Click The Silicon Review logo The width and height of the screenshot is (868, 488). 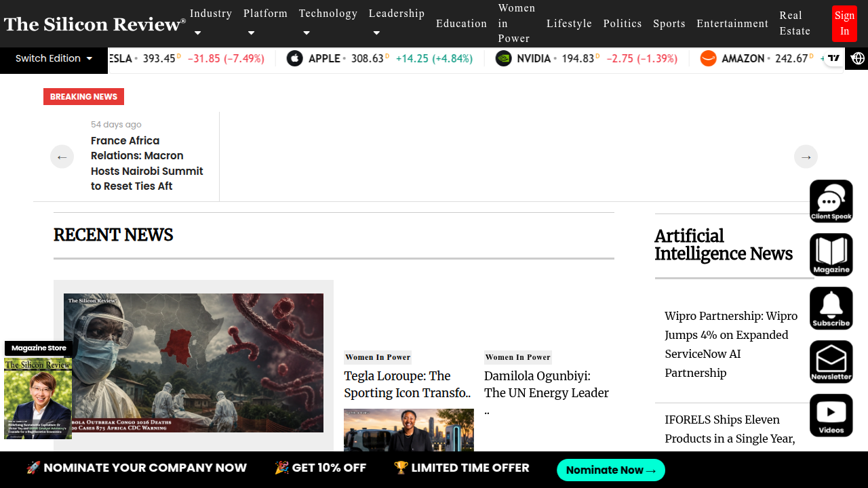95,24
